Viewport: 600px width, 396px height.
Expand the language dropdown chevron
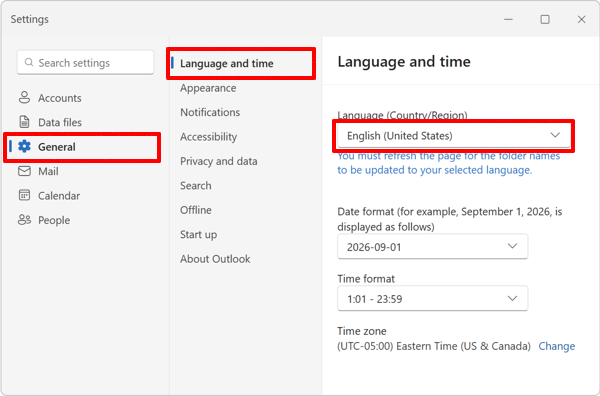click(555, 135)
